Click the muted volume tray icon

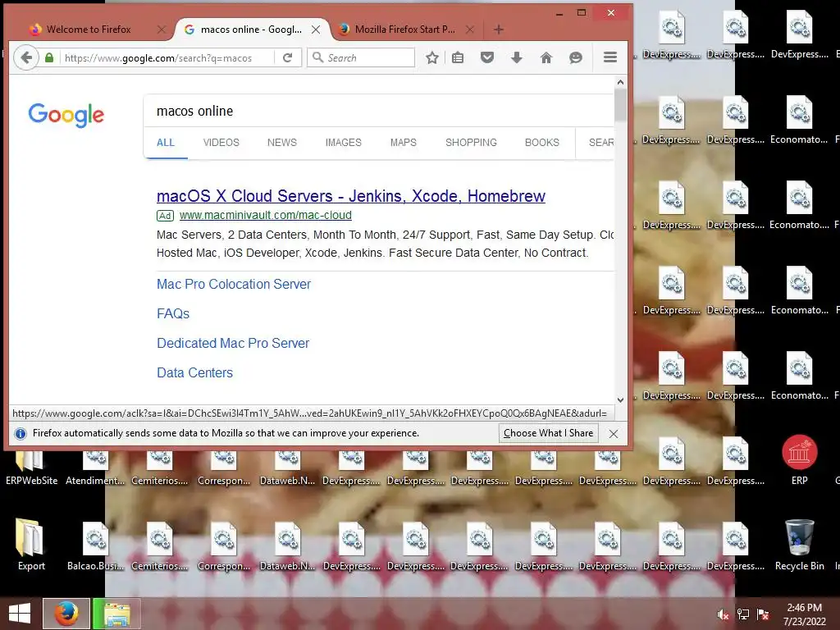[x=723, y=614]
